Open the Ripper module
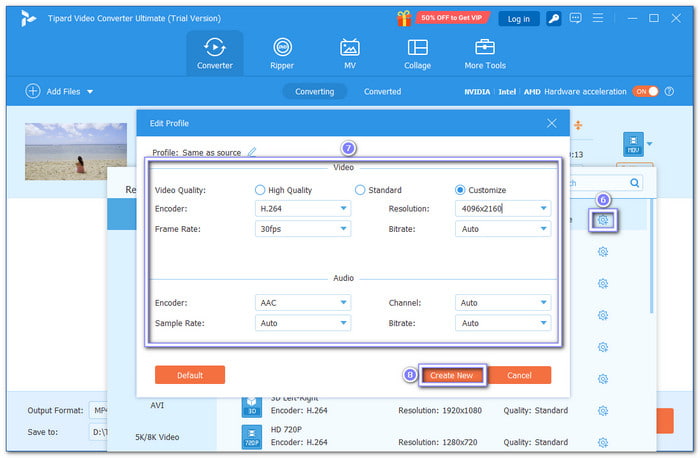The width and height of the screenshot is (700, 458). point(283,53)
